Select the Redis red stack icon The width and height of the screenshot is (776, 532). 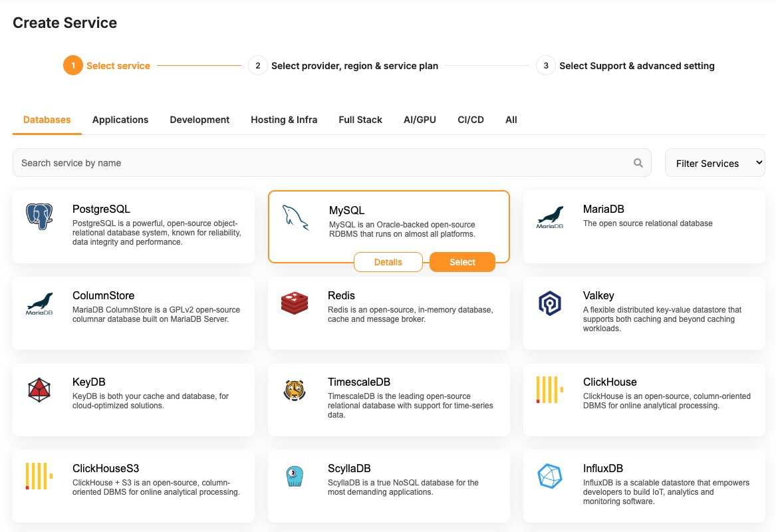click(294, 303)
